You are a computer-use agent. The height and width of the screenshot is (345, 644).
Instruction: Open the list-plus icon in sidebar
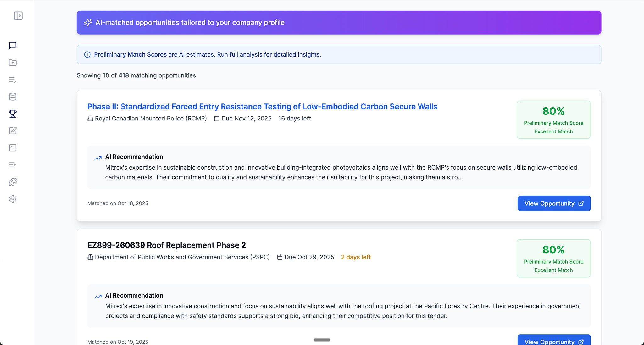(x=13, y=165)
